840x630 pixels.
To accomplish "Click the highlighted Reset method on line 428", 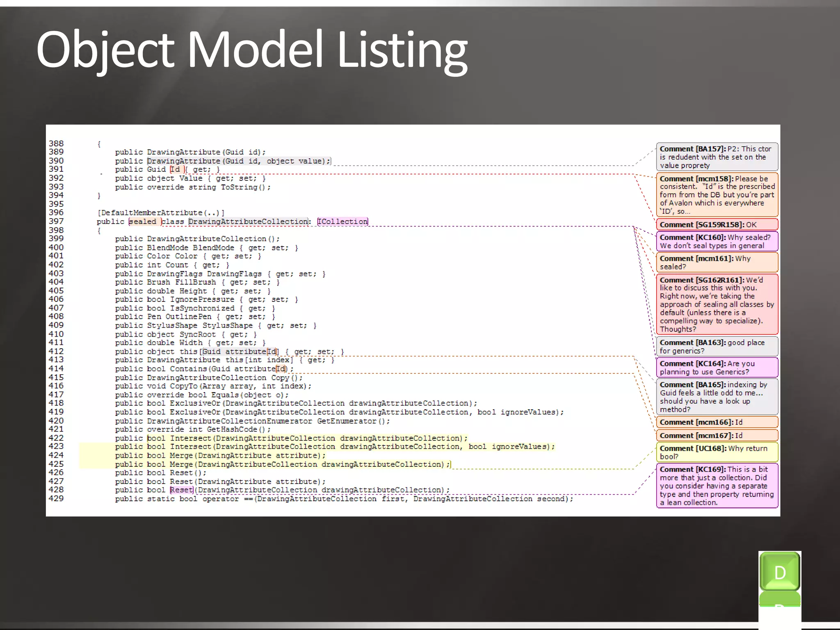I will (x=181, y=490).
